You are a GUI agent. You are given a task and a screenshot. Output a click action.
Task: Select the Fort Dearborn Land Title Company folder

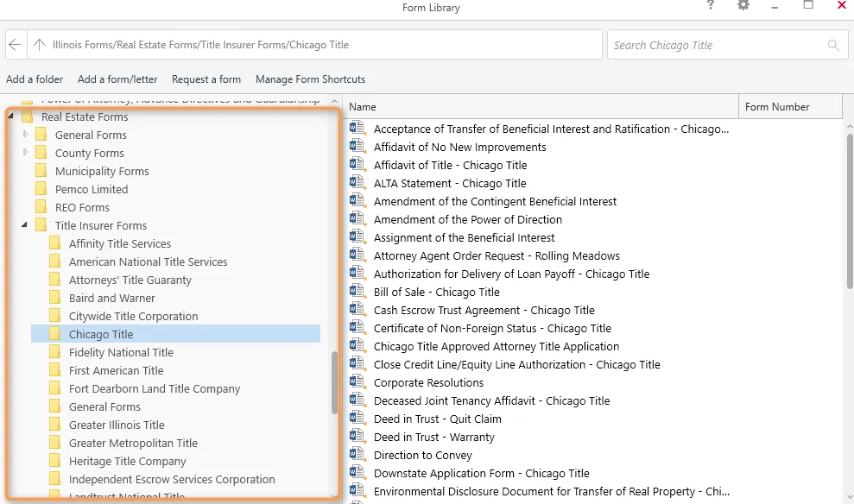[154, 388]
